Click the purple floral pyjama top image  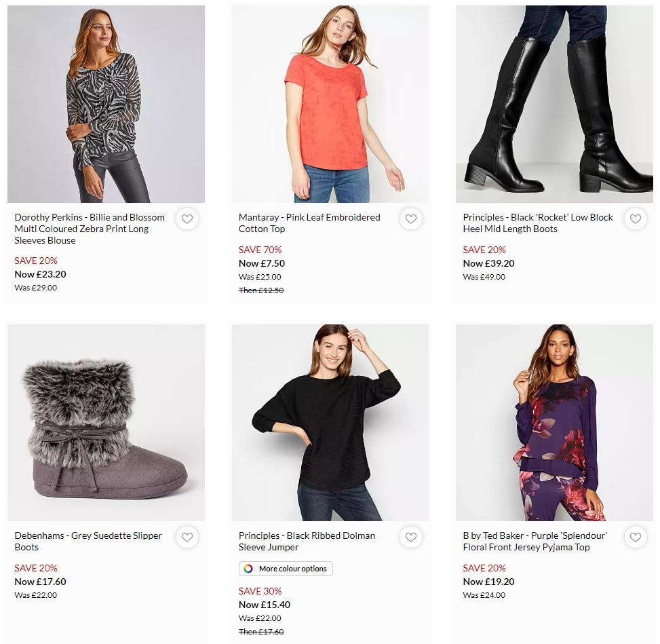pyautogui.click(x=554, y=422)
